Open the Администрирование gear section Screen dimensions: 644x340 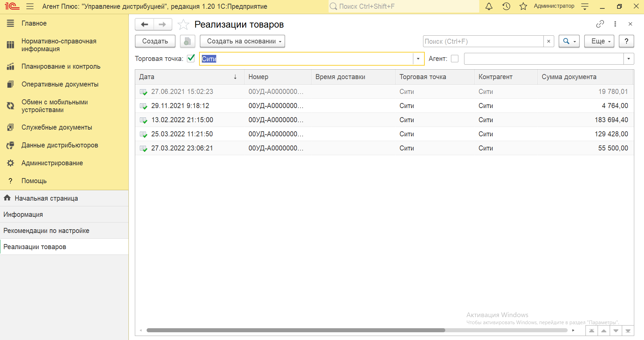click(x=52, y=163)
